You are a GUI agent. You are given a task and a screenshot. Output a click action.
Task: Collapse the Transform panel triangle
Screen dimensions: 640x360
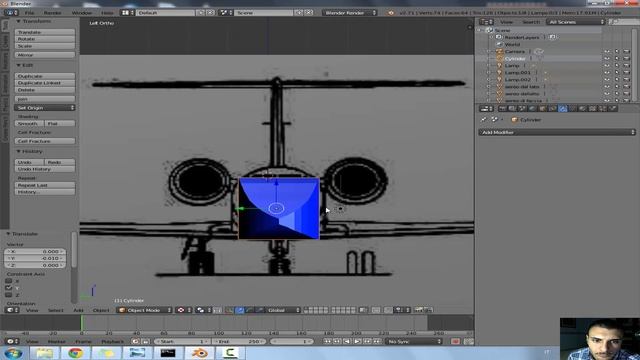pyautogui.click(x=18, y=21)
